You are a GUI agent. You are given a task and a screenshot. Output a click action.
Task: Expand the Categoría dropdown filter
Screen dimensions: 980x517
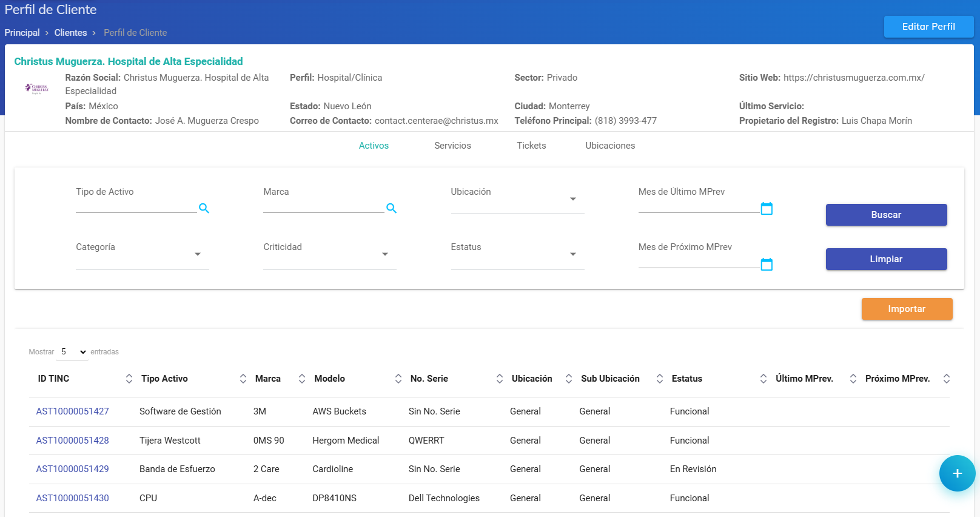[142, 255]
